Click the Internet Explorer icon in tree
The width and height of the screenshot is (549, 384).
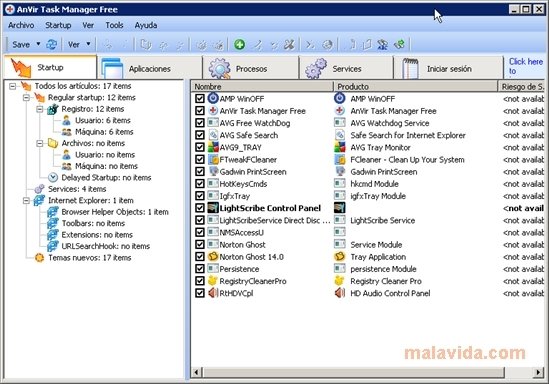click(39, 200)
